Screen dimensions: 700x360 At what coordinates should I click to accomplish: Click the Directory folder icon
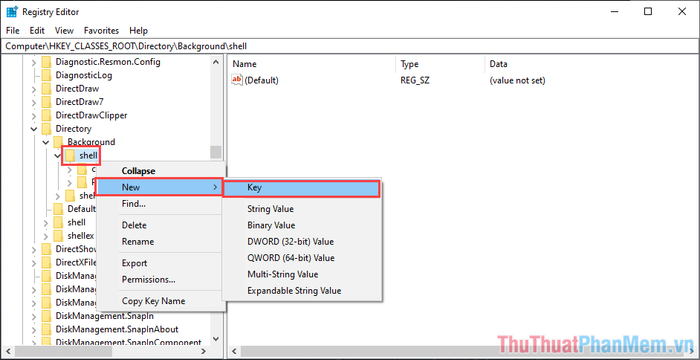point(46,129)
